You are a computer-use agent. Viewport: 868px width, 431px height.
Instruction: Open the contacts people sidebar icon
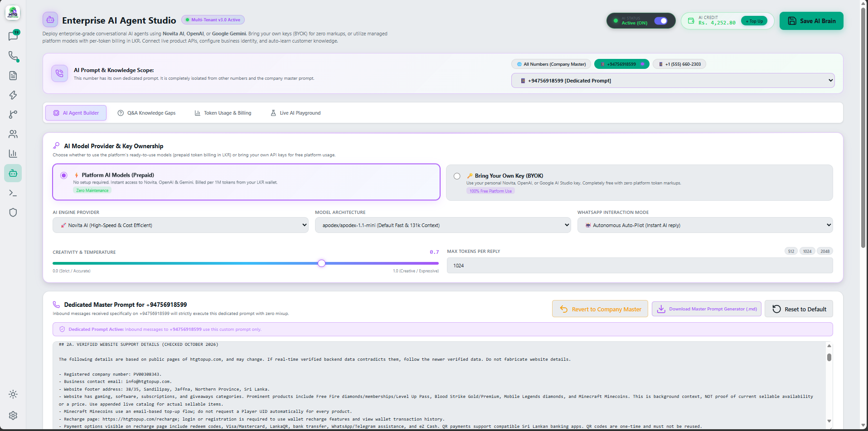[x=13, y=134]
